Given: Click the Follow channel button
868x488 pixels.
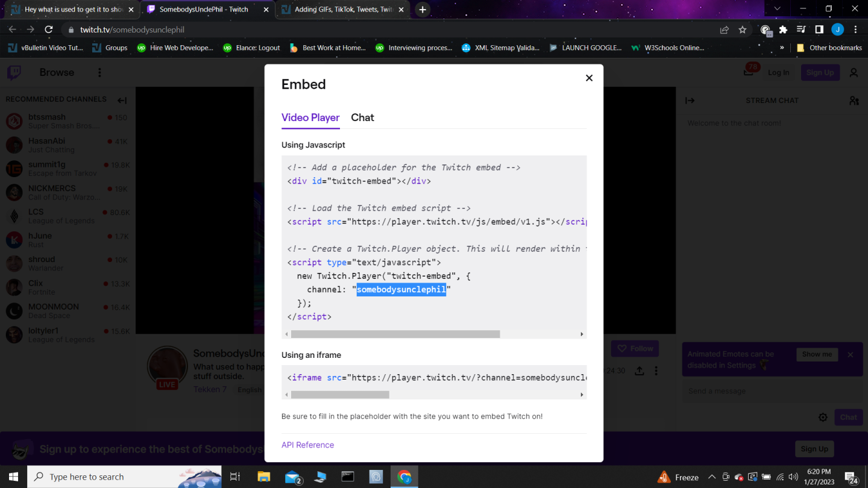Looking at the screenshot, I should [634, 348].
